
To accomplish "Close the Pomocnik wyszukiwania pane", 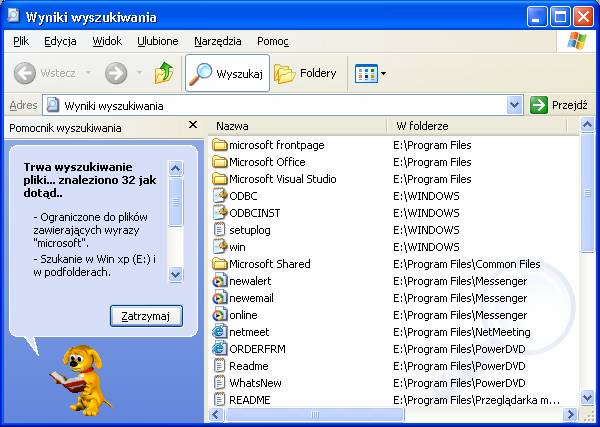I will pyautogui.click(x=193, y=125).
